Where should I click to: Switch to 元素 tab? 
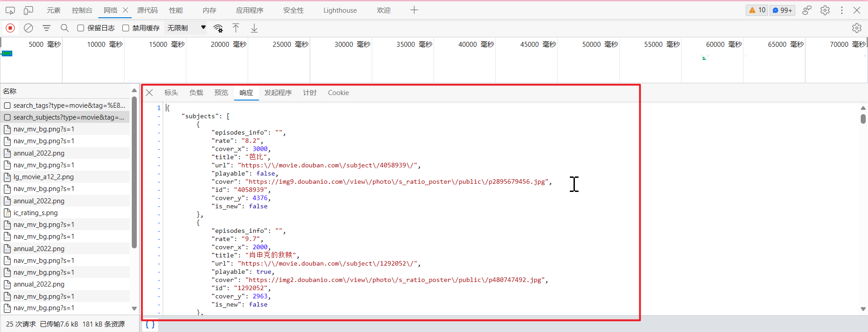53,10
